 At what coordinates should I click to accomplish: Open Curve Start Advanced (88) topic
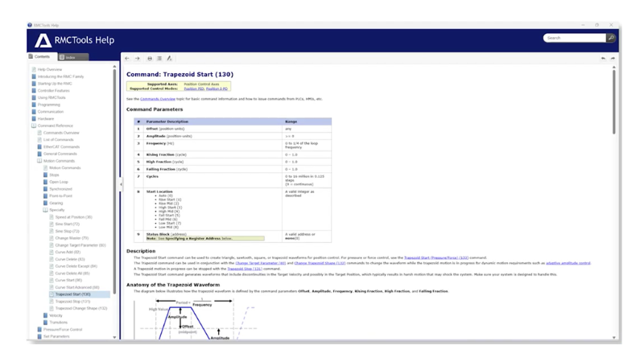77,287
